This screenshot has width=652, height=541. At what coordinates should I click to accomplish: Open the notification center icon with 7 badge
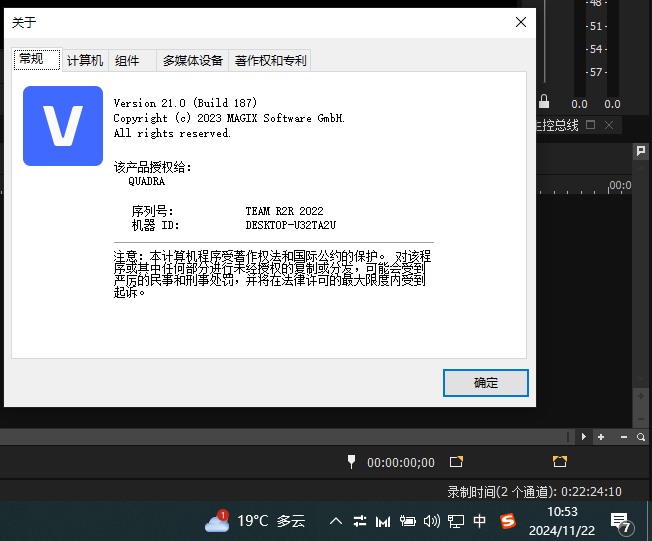tap(621, 523)
